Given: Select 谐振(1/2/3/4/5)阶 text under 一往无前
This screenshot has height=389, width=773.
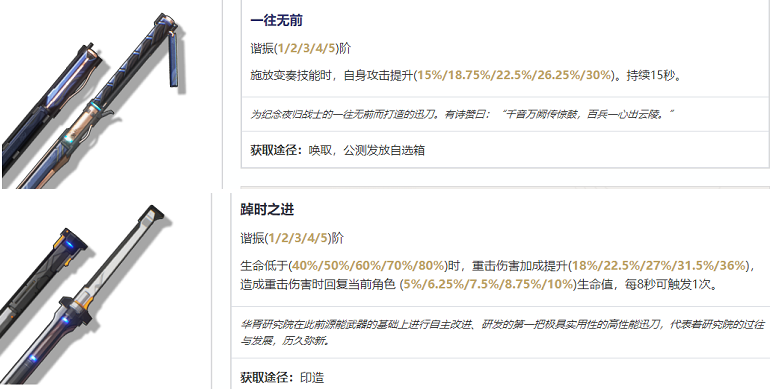Looking at the screenshot, I should (301, 48).
